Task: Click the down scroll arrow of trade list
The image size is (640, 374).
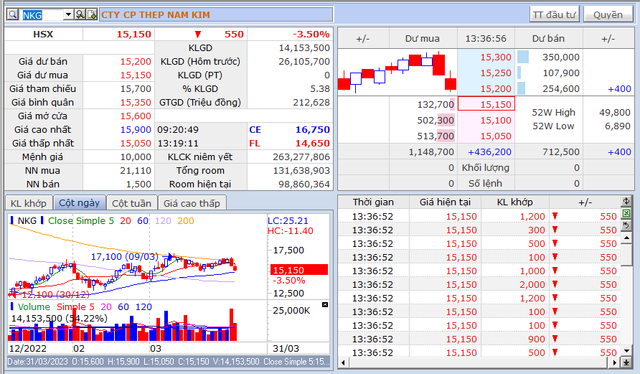Action: 626,350
